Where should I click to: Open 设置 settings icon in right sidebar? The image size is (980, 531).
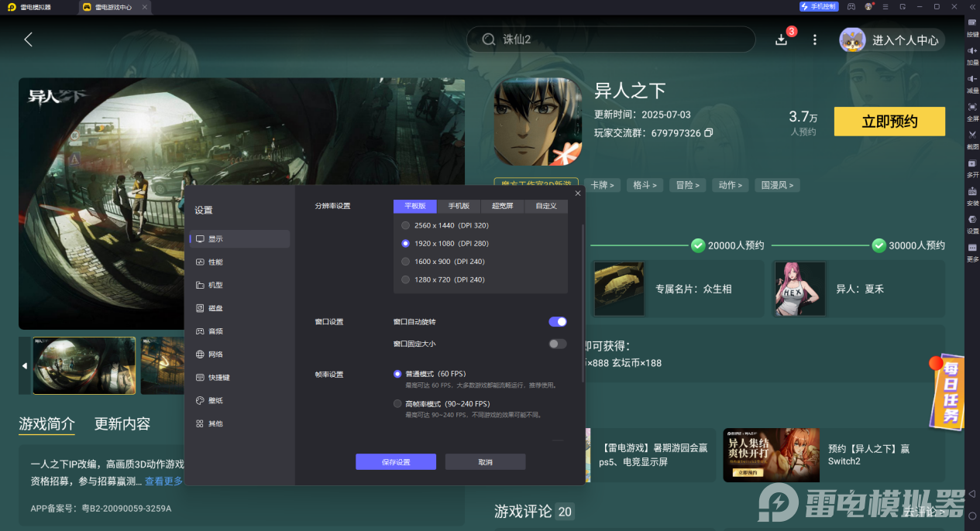[972, 223]
